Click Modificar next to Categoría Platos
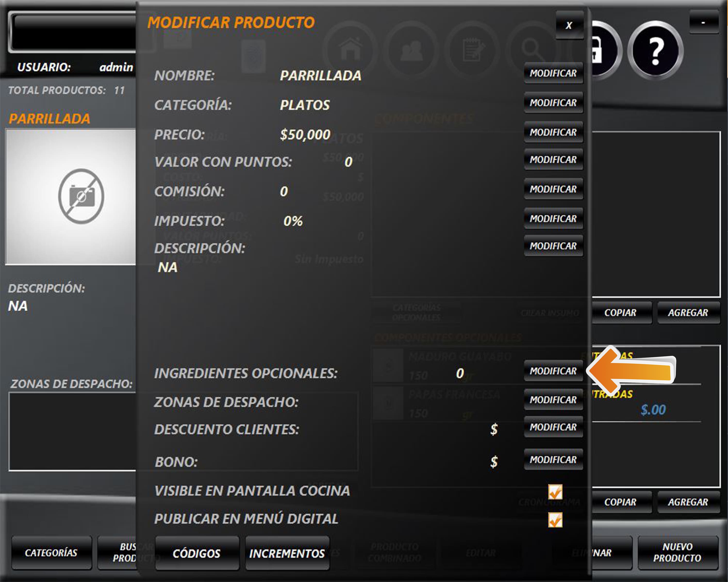This screenshot has height=582, width=728. pos(553,103)
